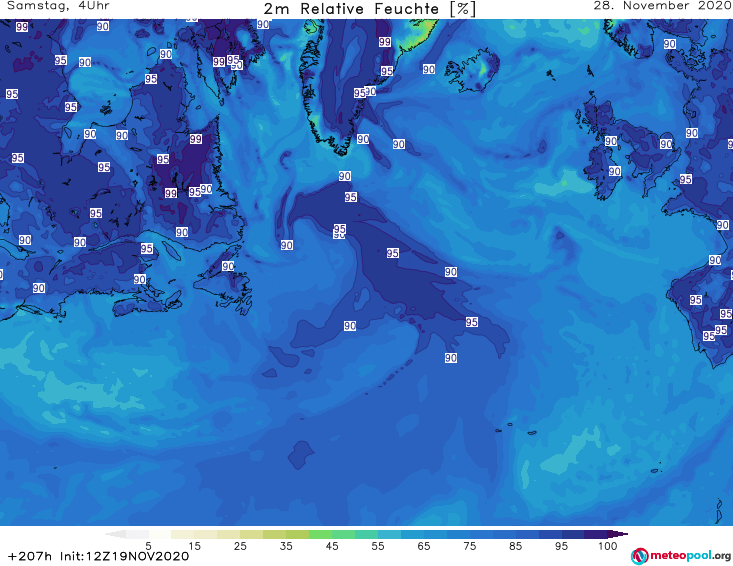Viewport: 733px width, 566px height.
Task: Click colorbar tick label "25"
Action: click(x=240, y=546)
